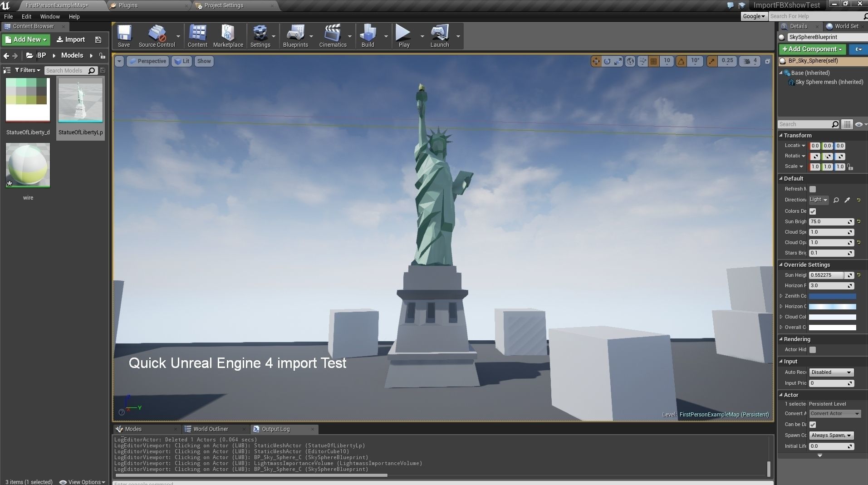Viewport: 868px width, 485px height.
Task: Toggle grid snapping in viewport
Action: coord(653,61)
